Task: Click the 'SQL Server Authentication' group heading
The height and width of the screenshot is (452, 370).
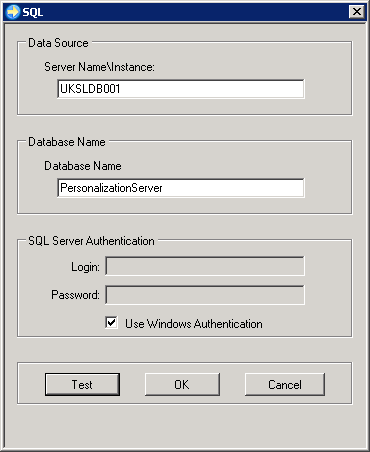Action: click(x=91, y=241)
